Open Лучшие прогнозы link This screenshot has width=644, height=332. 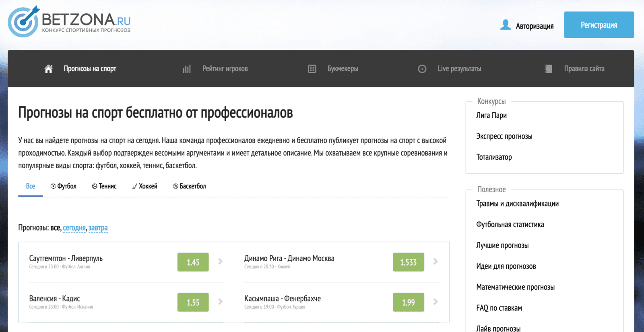coord(502,245)
